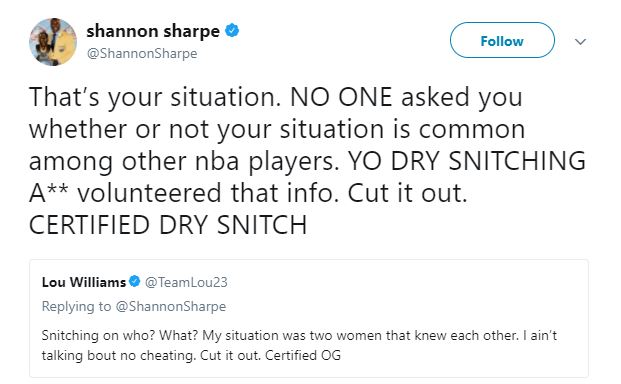Click the @ShannonSharpe handle under the display name

pyautogui.click(x=142, y=53)
